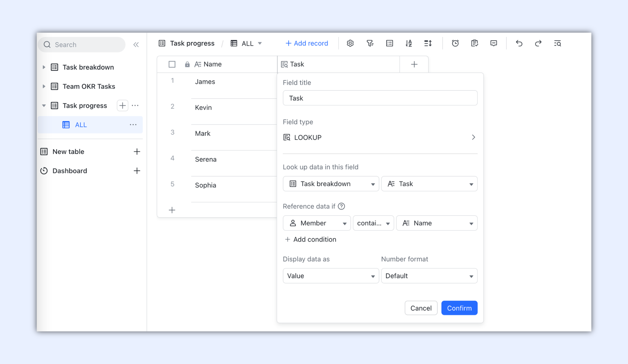Collapse the Task progress tree item
The height and width of the screenshot is (364, 628).
pyautogui.click(x=44, y=106)
